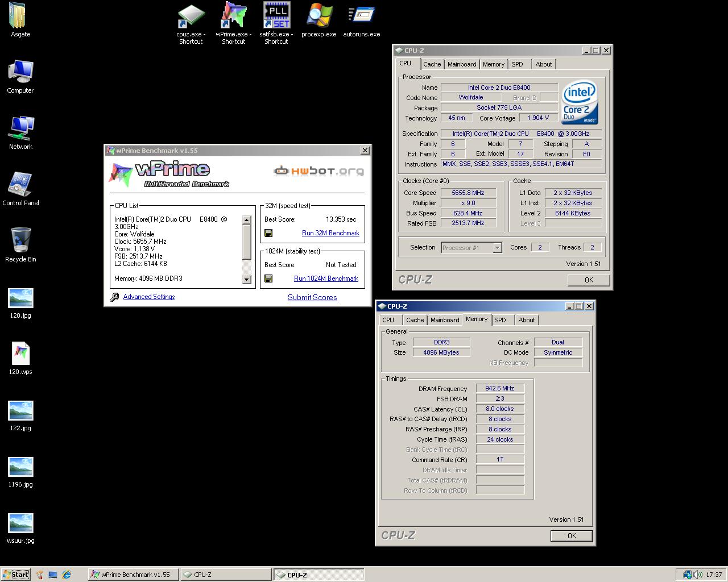Click the hwbot.org logo in wPrime
This screenshot has height=582, width=728.
(318, 171)
